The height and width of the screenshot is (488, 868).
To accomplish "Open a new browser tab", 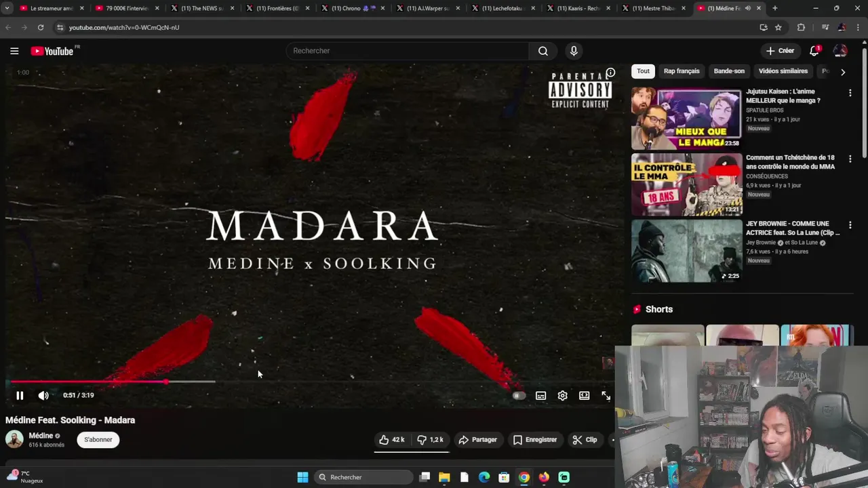I will coord(775,8).
